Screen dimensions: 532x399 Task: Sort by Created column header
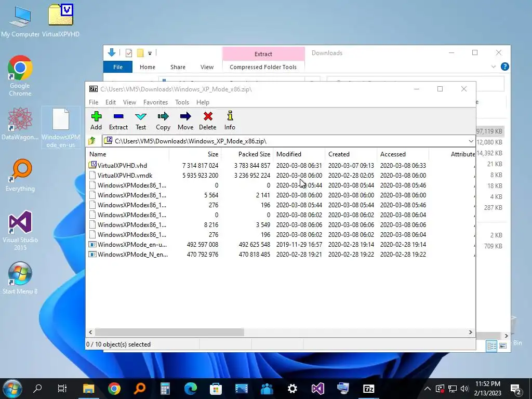(x=351, y=154)
